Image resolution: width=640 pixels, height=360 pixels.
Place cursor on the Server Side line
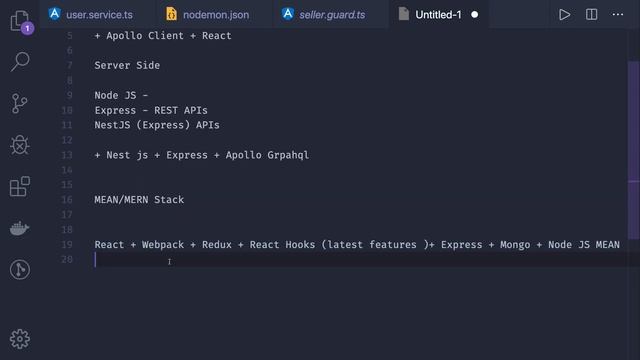(x=127, y=65)
